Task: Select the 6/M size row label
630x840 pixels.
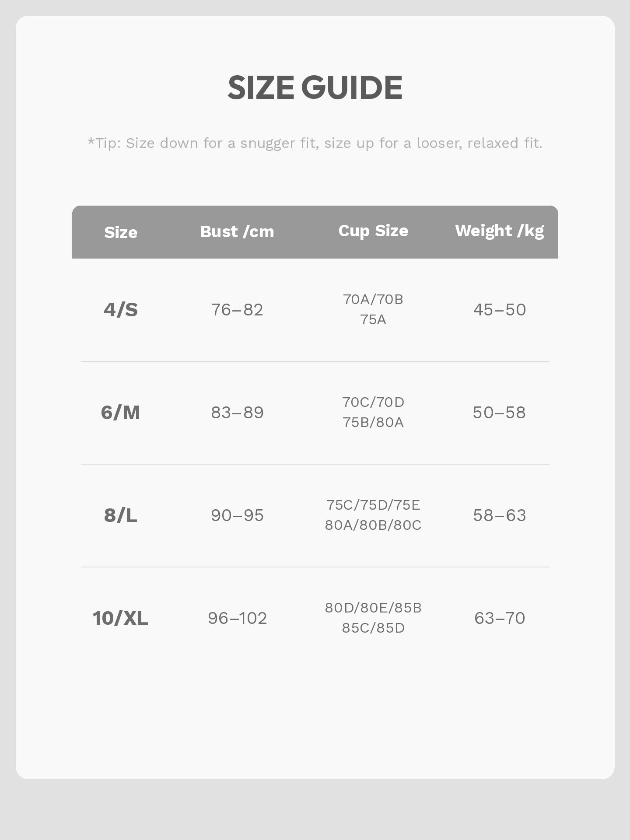Action: 121,413
